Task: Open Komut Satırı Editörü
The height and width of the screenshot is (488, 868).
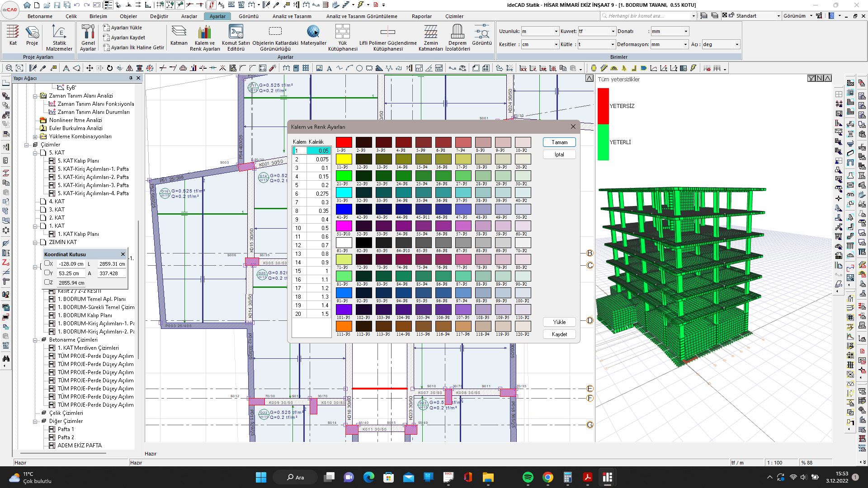Action: point(236,38)
